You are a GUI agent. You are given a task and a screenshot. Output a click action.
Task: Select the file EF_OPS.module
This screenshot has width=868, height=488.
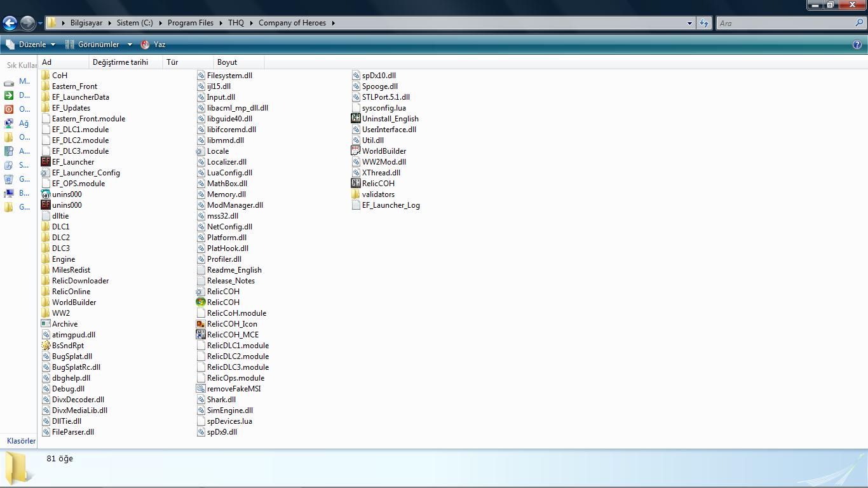pyautogui.click(x=78, y=184)
